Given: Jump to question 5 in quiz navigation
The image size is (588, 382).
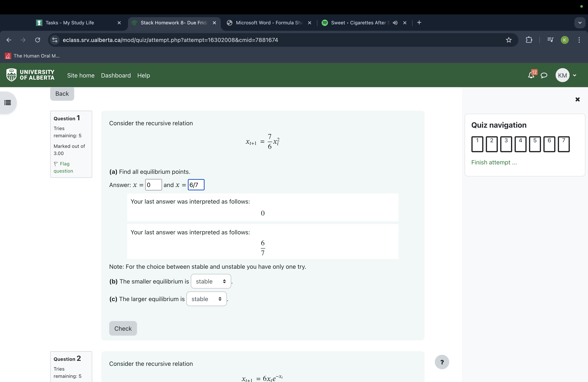Looking at the screenshot, I should pos(535,144).
